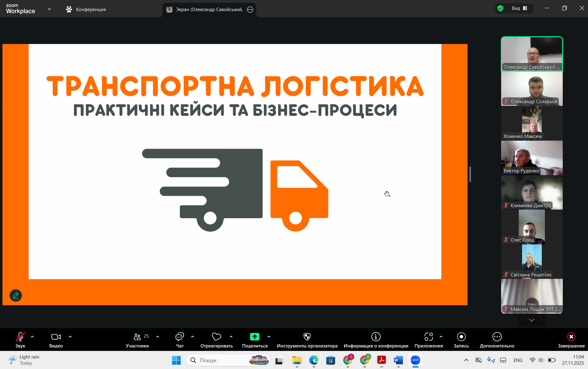Open Host tools shield icon
Screen dimensions: 588x369
(x=307, y=337)
